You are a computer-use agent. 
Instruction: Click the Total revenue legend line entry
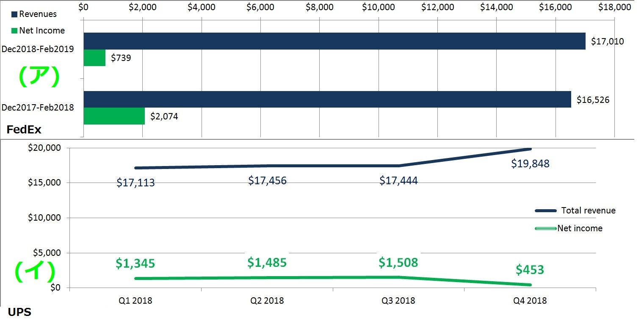point(575,210)
